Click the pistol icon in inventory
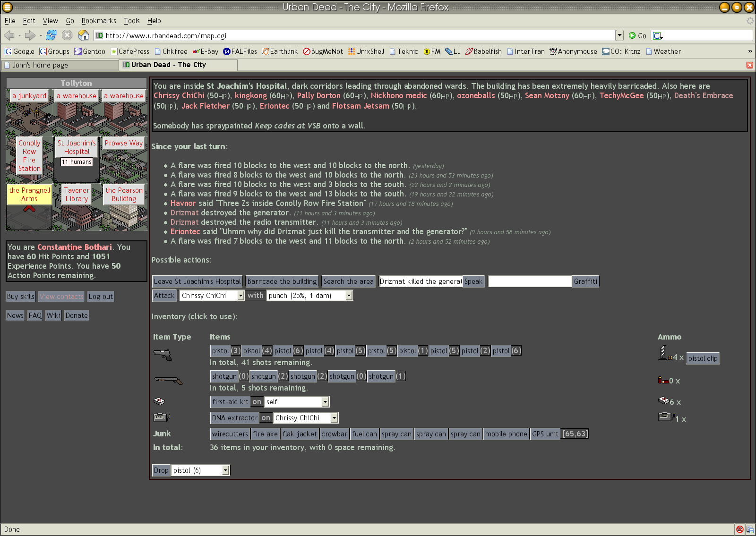Image resolution: width=756 pixels, height=536 pixels. coord(163,354)
